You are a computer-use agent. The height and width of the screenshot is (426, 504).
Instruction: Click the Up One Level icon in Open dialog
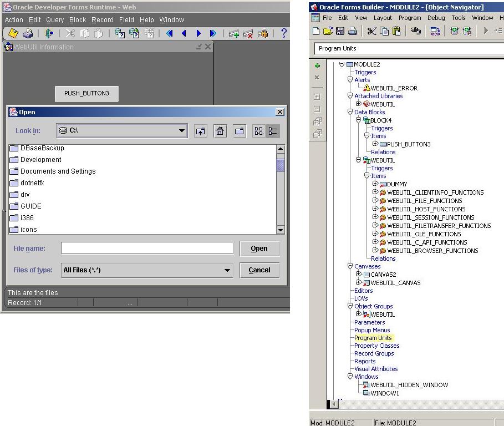[201, 131]
